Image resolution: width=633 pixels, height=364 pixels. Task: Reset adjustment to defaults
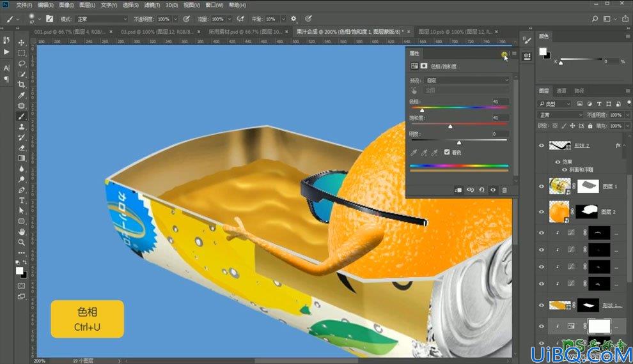pos(481,190)
